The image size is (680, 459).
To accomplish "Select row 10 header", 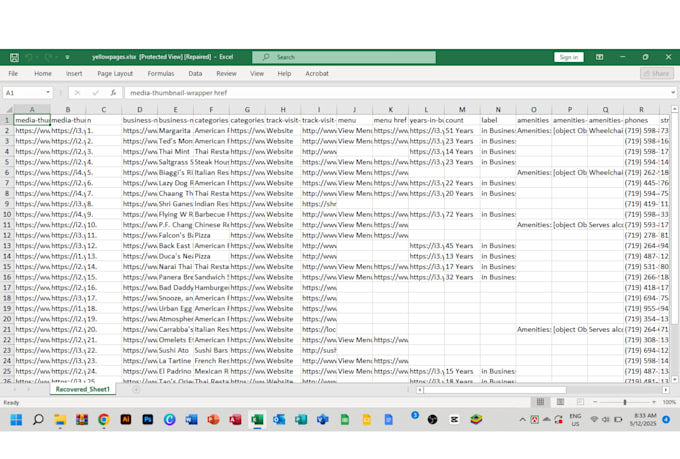I will point(7,214).
